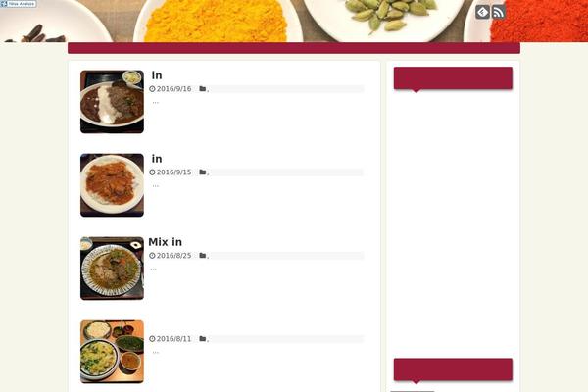Open the RSS feed icon
Image resolution: width=588 pixels, height=392 pixels.
point(499,12)
